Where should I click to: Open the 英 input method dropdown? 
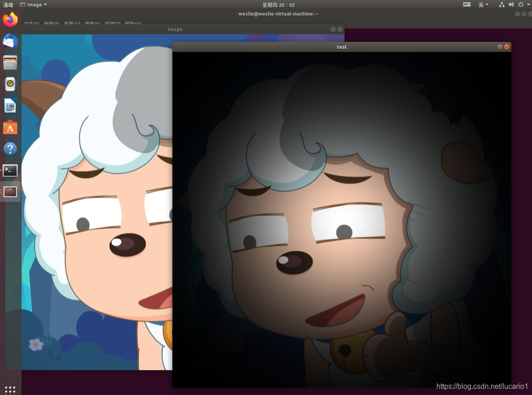pyautogui.click(x=483, y=5)
